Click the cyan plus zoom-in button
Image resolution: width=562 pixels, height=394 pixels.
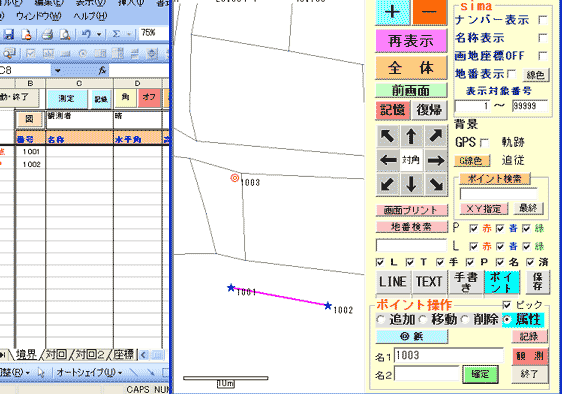tap(392, 12)
